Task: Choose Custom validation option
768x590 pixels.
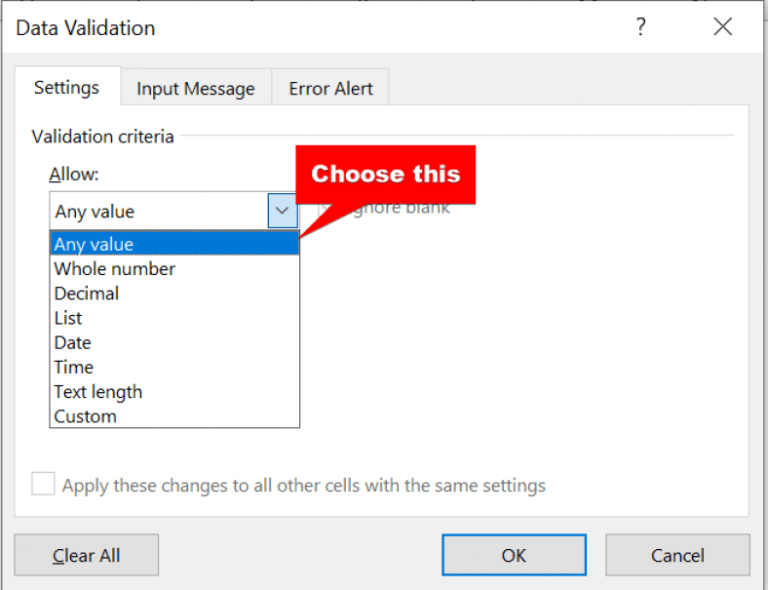Action: (x=85, y=416)
